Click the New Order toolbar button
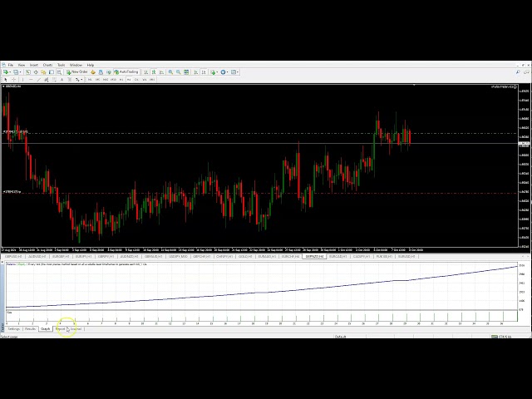 click(x=79, y=72)
